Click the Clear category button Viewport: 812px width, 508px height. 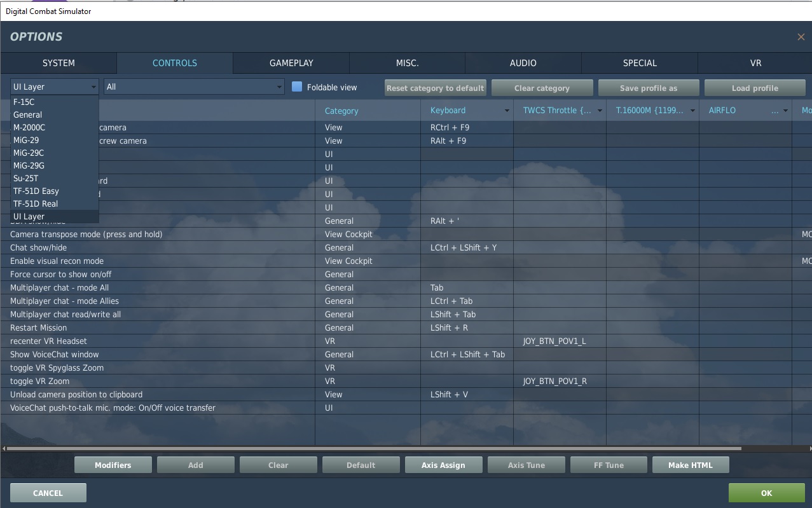[542, 88]
